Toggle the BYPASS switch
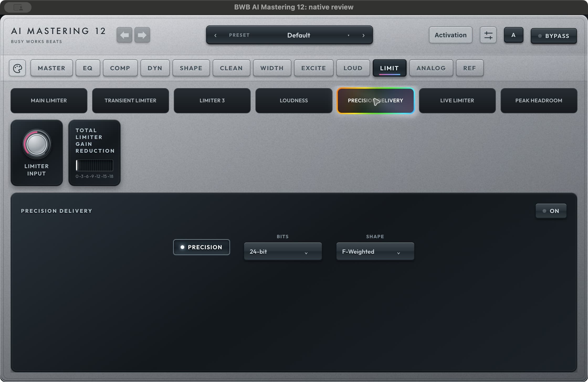588x382 pixels. (554, 36)
